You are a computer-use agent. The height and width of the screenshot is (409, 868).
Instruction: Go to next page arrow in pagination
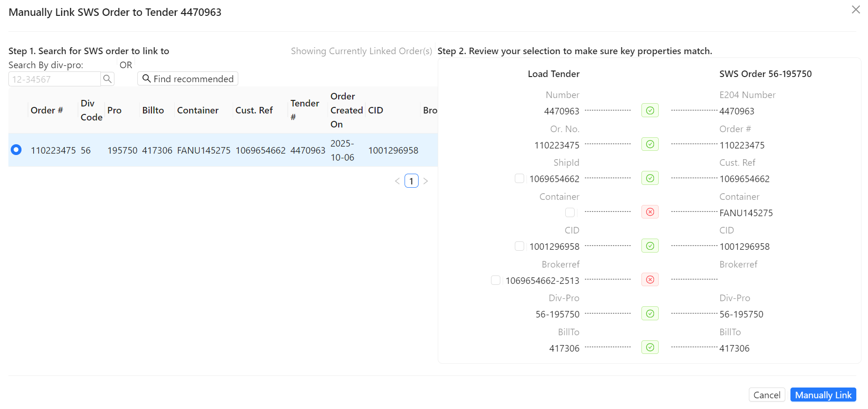point(426,181)
